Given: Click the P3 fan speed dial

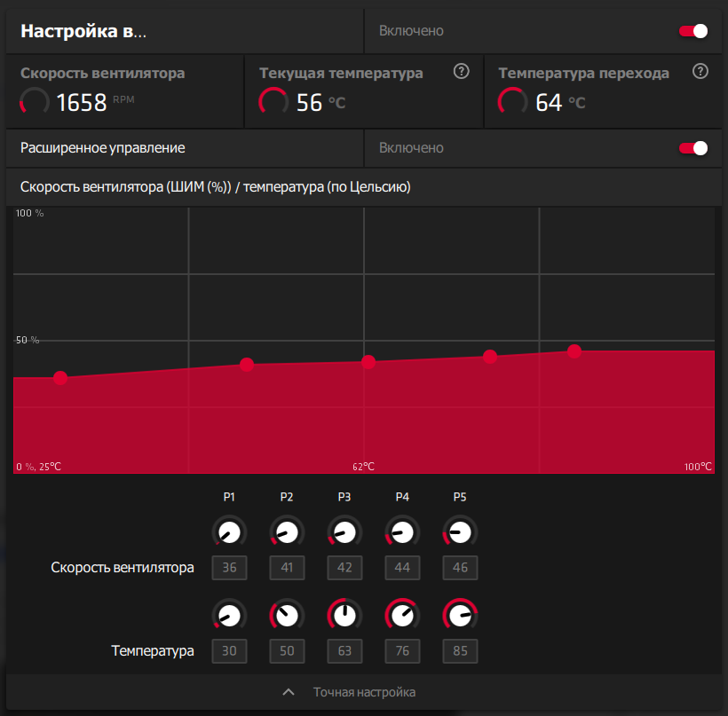Looking at the screenshot, I should tap(344, 532).
